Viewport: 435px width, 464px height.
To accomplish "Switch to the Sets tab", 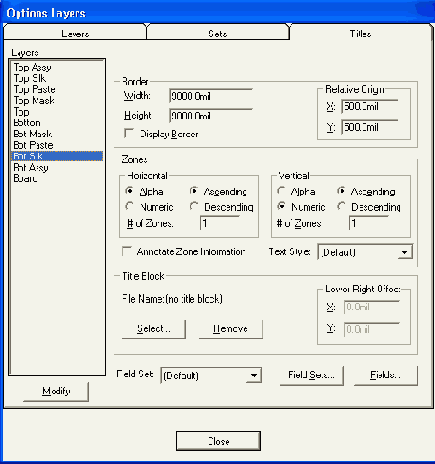I will 218,33.
